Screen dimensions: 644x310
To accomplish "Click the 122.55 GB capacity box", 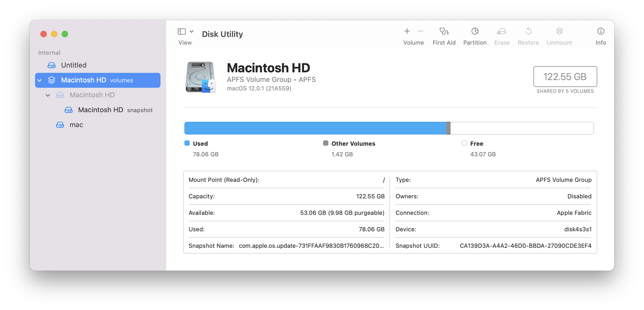I will 565,77.
